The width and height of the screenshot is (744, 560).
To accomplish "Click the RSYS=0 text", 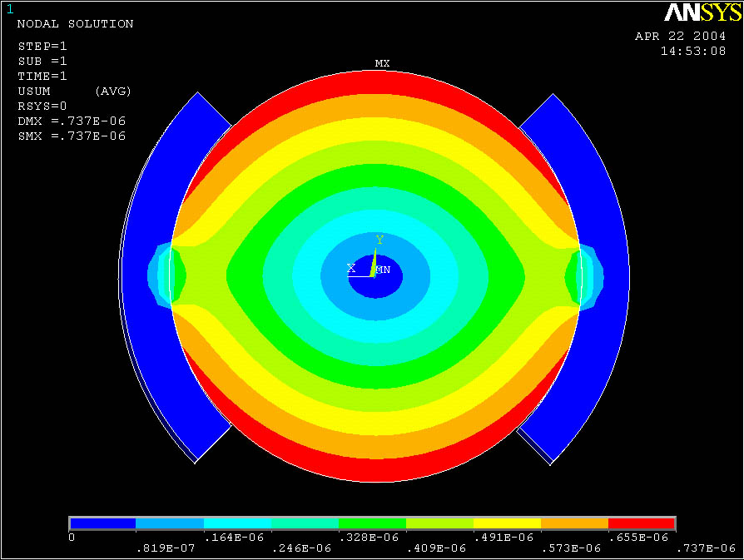I will point(42,106).
